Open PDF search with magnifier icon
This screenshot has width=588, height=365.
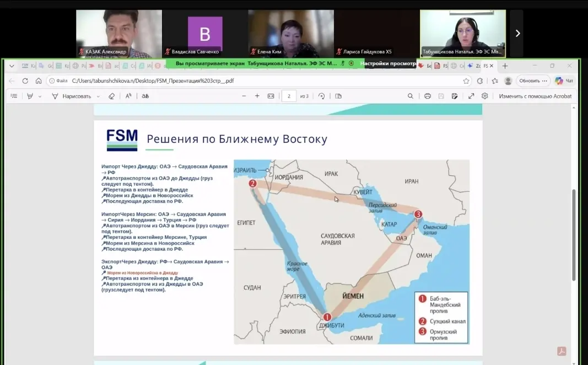pos(410,96)
